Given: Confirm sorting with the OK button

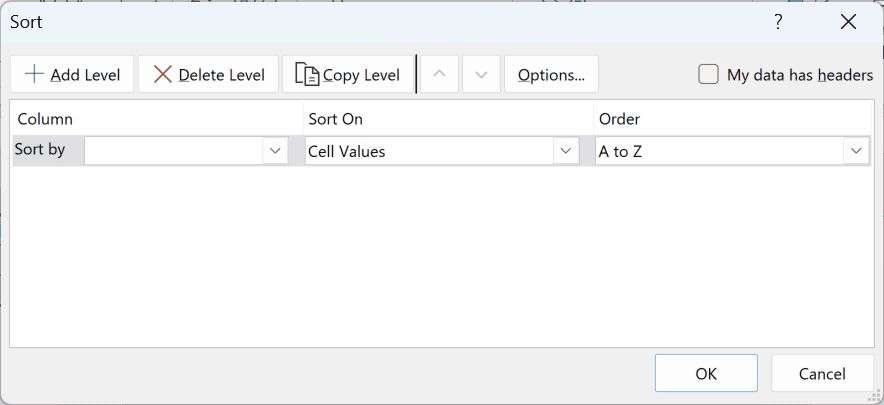Looking at the screenshot, I should [x=706, y=373].
